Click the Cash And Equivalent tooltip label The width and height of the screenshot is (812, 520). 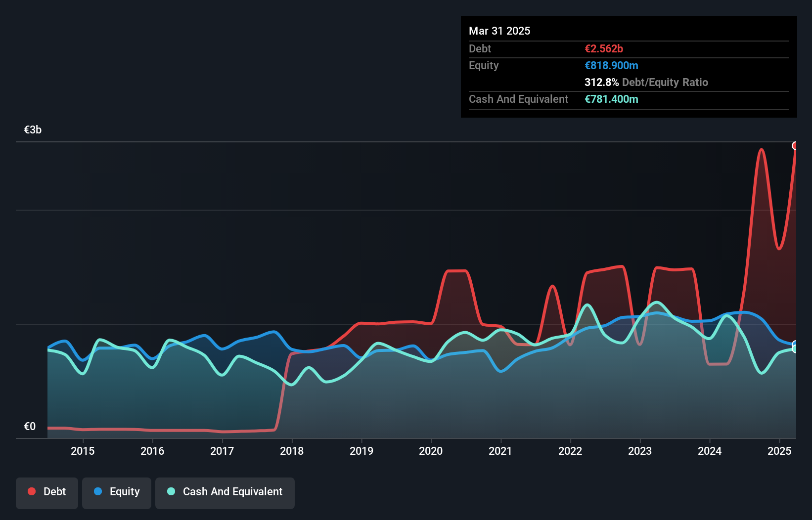click(518, 99)
